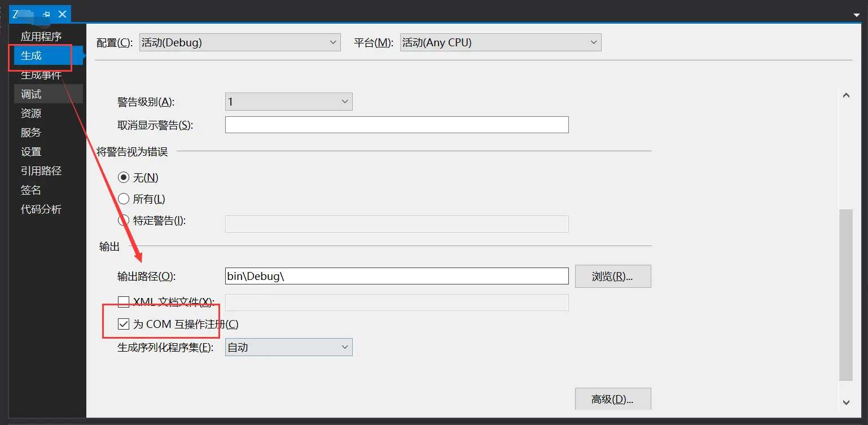868x425 pixels.
Task: Click the 取消显示警告 input field
Action: (x=397, y=125)
